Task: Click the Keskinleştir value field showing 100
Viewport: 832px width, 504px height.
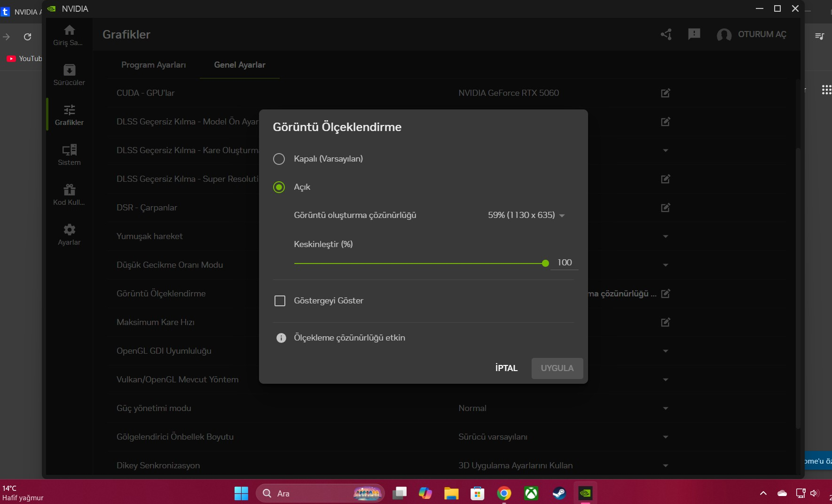Action: [565, 263]
